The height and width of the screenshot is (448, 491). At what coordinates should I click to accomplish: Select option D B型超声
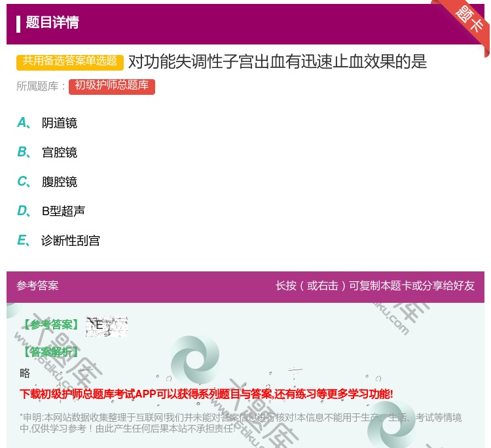pyautogui.click(x=51, y=211)
